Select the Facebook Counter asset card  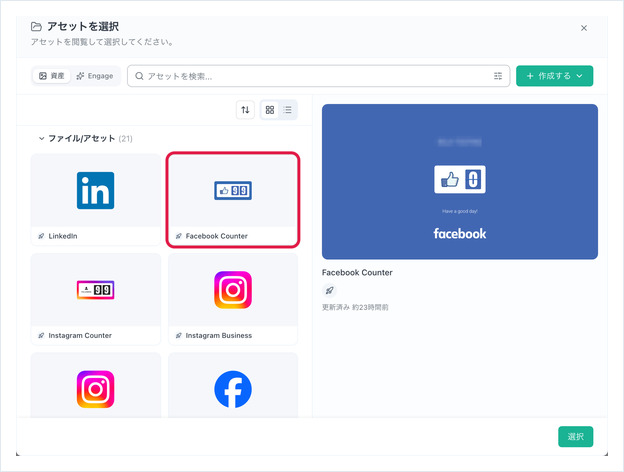click(x=233, y=199)
